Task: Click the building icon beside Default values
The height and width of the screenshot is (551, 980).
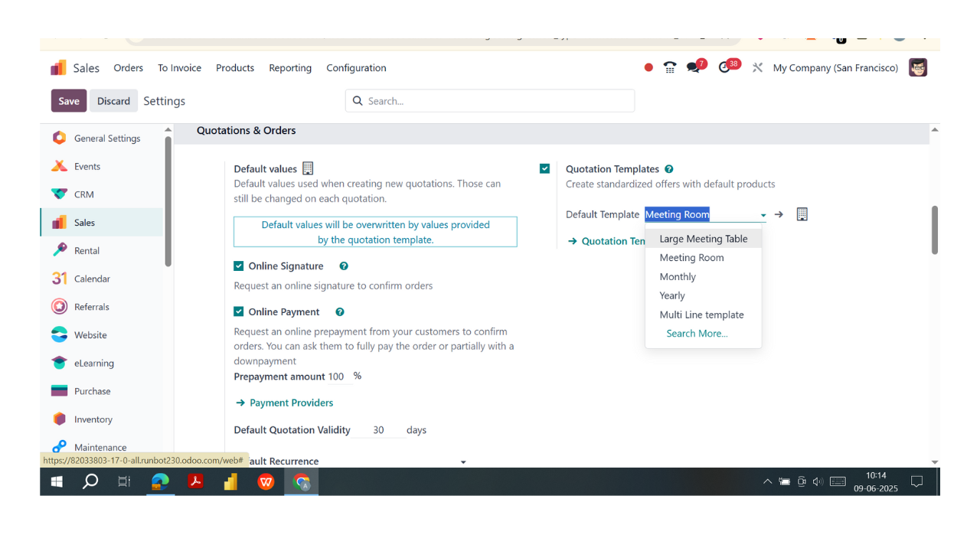Action: click(308, 168)
